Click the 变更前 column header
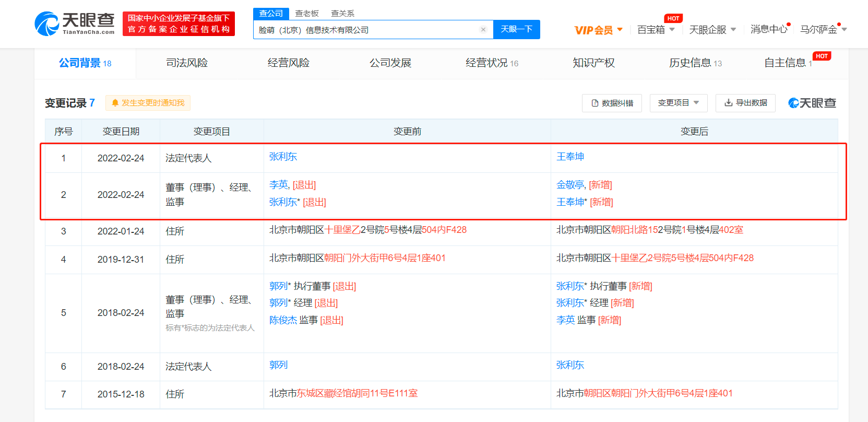The width and height of the screenshot is (868, 422). point(407,132)
